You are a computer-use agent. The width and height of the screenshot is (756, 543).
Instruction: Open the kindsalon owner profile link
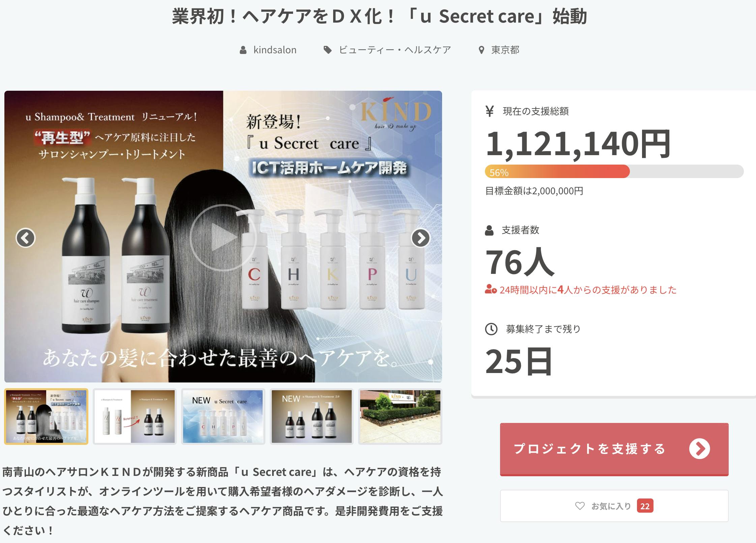(x=275, y=50)
